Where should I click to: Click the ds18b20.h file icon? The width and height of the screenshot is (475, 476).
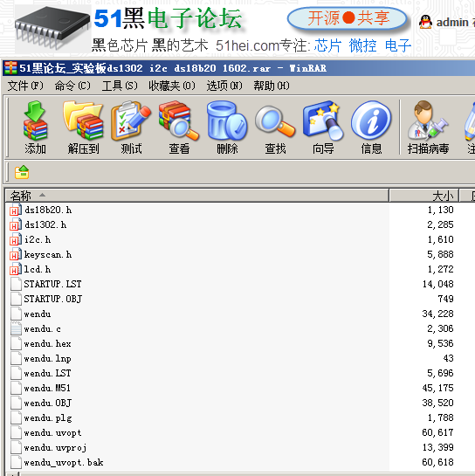(x=15, y=210)
